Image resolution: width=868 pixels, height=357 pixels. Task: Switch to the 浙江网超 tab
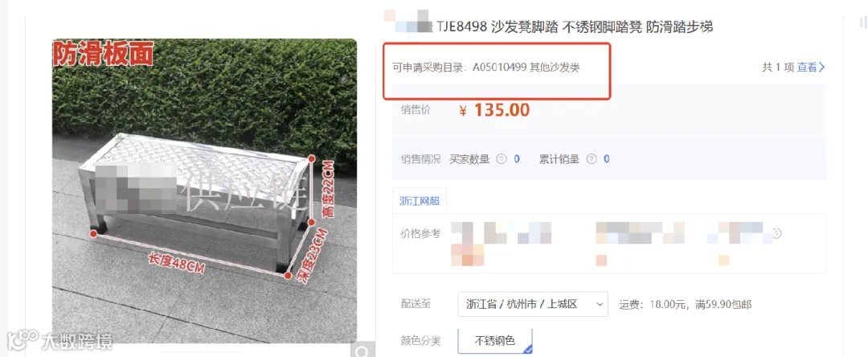coord(420,201)
